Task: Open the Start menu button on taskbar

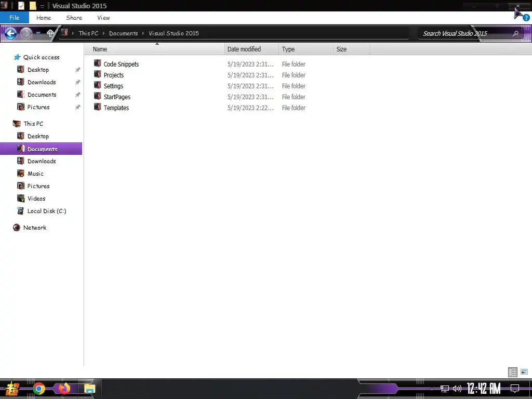Action: point(12,389)
